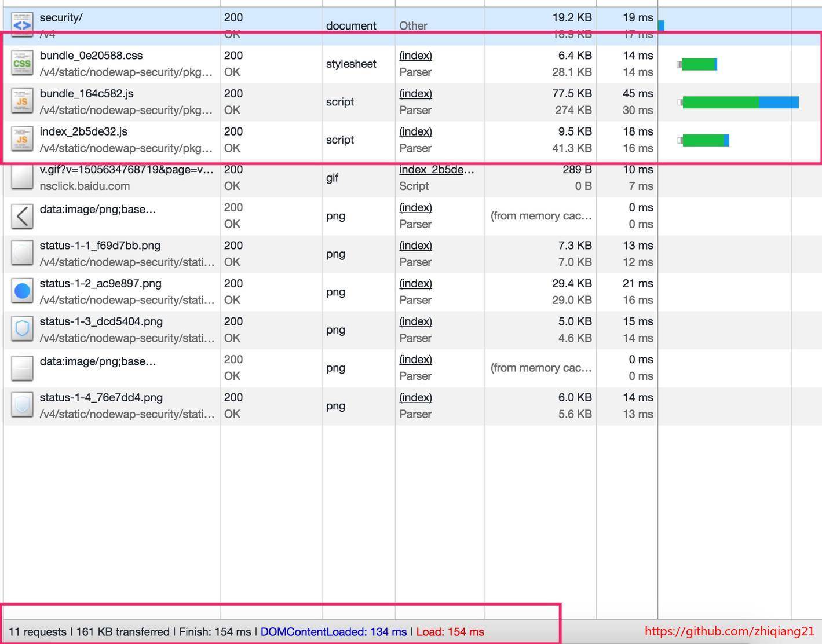Viewport: 822px width, 644px height.
Task: Click the thumbnail of status-1-4_76e7dd4.png
Action: pyautogui.click(x=22, y=405)
